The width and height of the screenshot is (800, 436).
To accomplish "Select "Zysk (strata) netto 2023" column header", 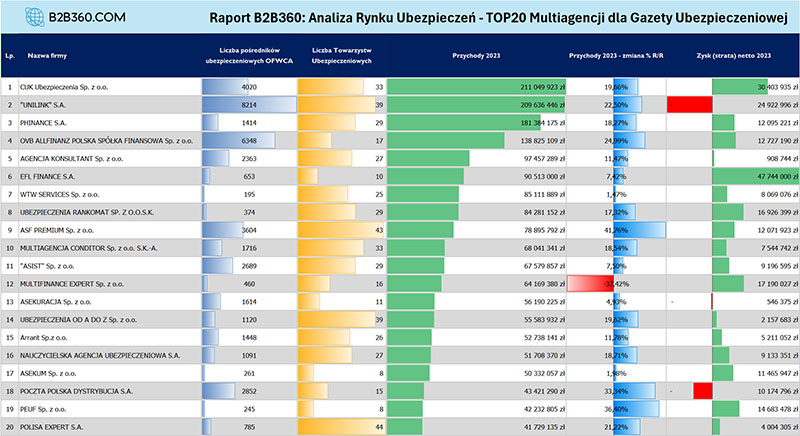I will pos(731,56).
